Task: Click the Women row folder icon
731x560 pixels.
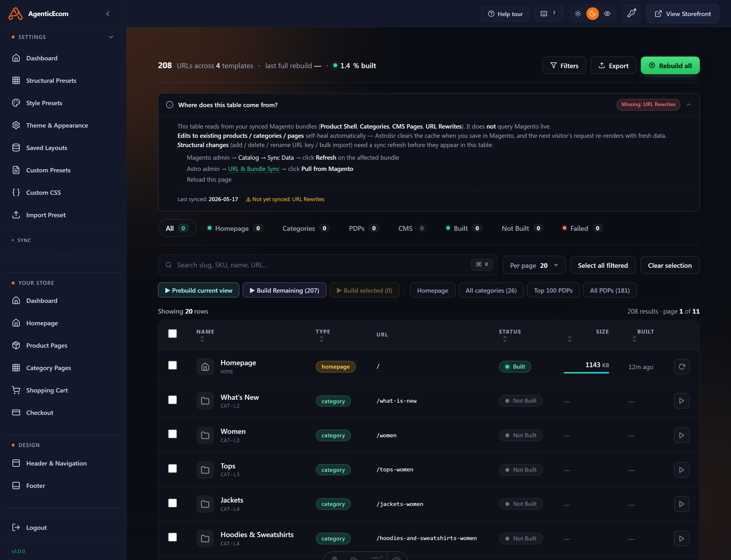Action: 205,435
